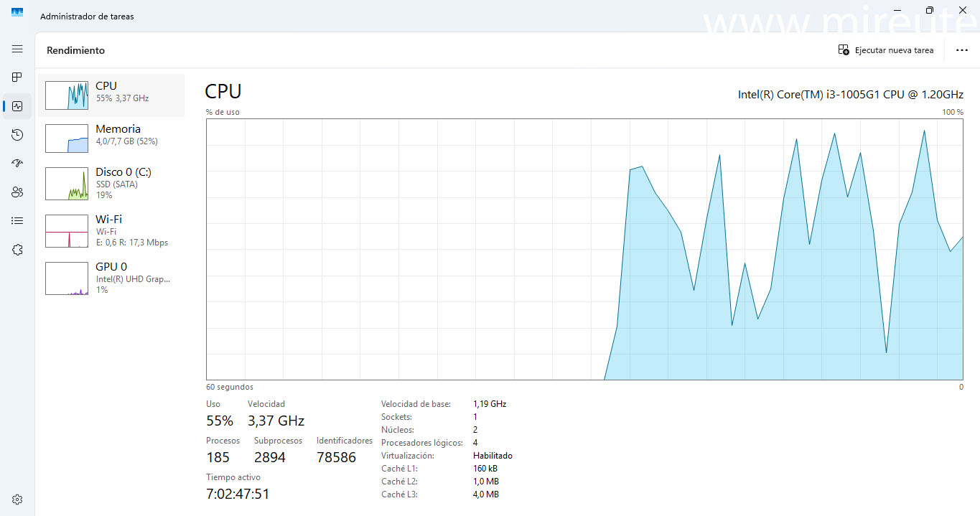Open the hamburger navigation menu
The image size is (980, 516).
[17, 49]
